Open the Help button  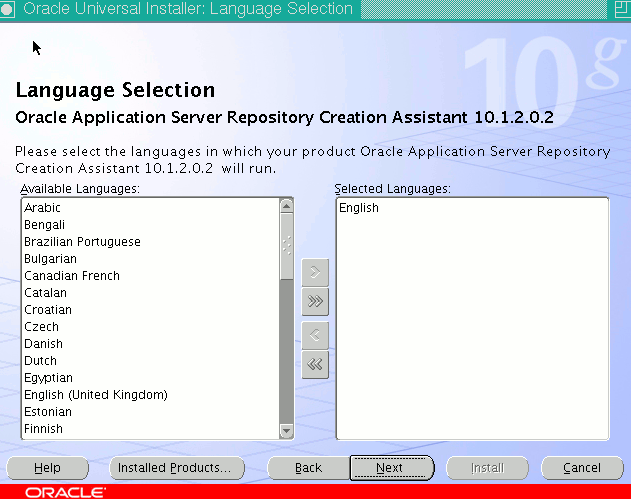point(47,468)
